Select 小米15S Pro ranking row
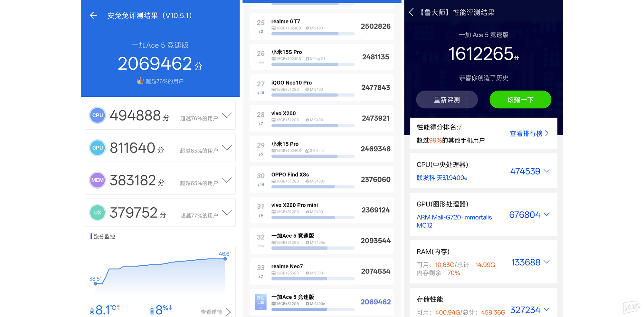This screenshot has width=644, height=317. point(322,57)
